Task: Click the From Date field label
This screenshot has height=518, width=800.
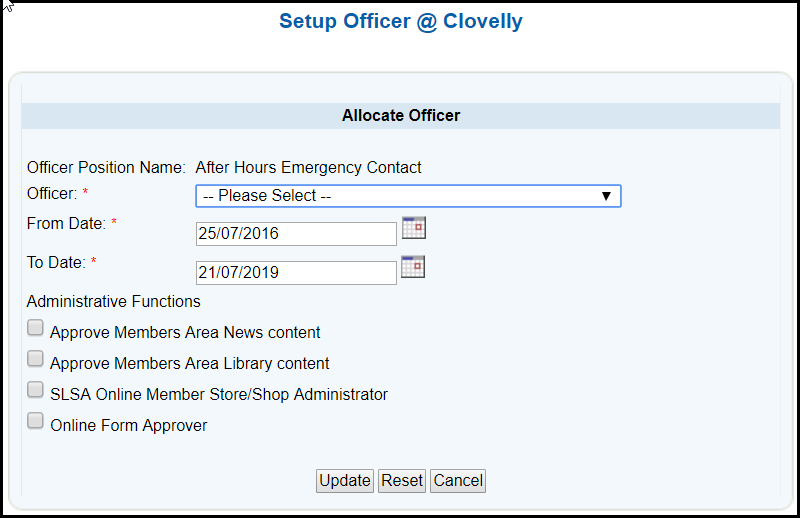Action: (66, 224)
